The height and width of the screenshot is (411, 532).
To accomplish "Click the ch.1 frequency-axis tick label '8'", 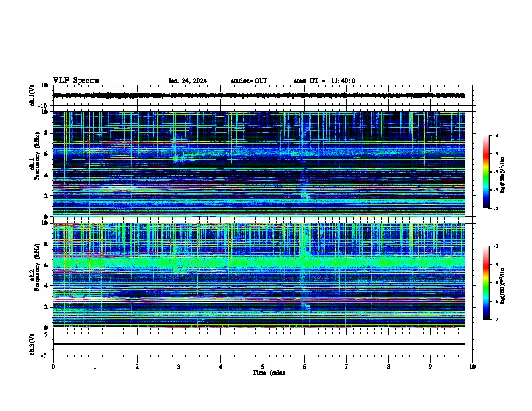I will click(x=47, y=133).
